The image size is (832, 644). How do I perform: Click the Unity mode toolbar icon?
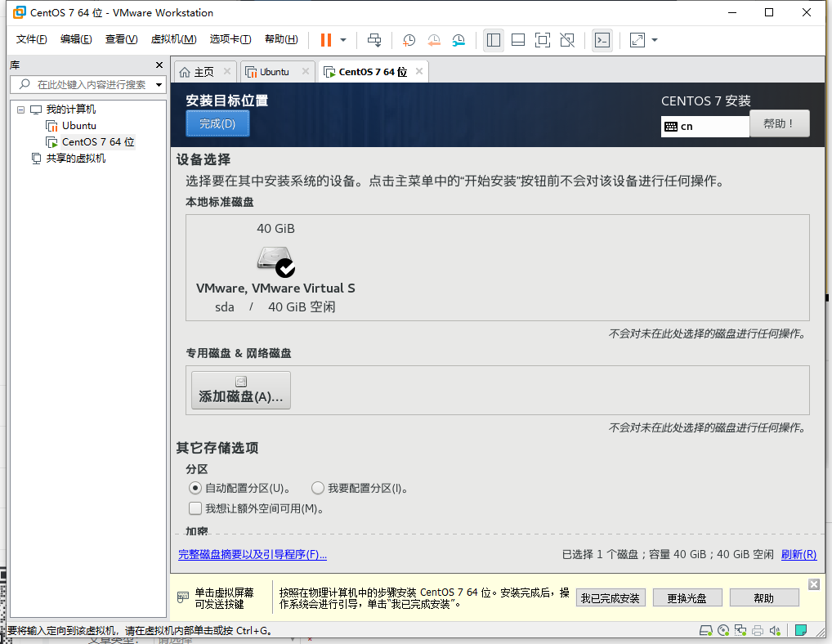pyautogui.click(x=567, y=40)
